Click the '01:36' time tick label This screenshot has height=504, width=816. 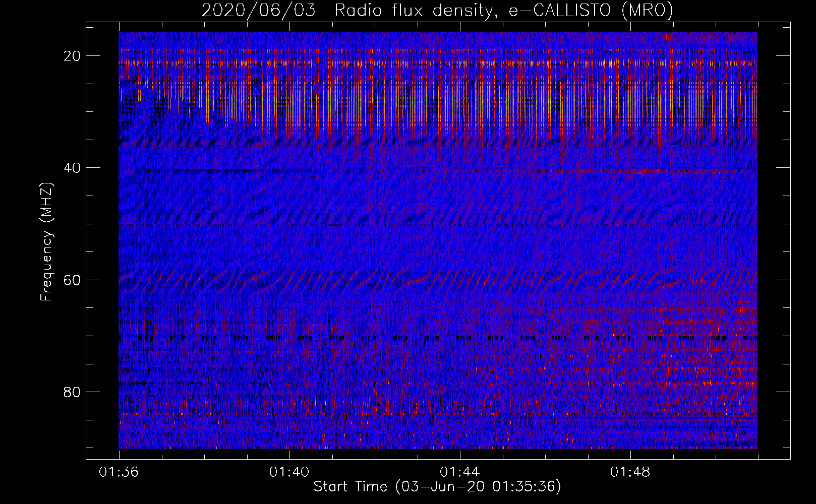[119, 472]
